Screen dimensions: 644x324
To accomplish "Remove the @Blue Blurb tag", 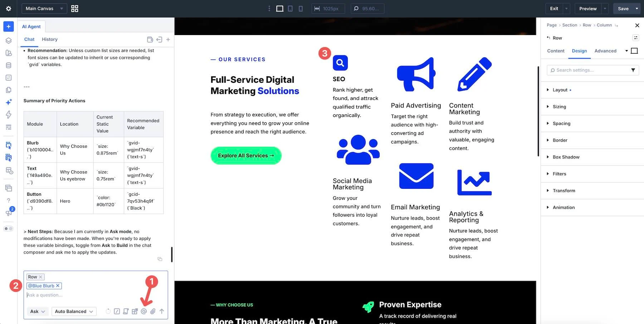I will (x=58, y=286).
